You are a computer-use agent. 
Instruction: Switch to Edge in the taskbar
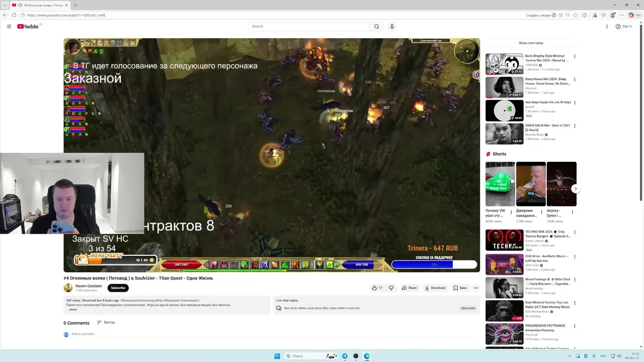point(367,356)
